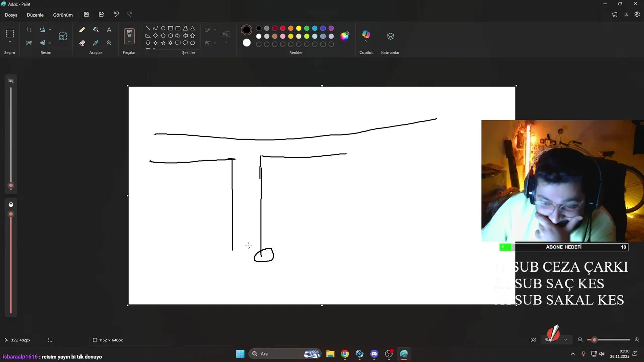The image size is (644, 362).
Task: Click the zoom slider knob
Action: (x=594, y=340)
